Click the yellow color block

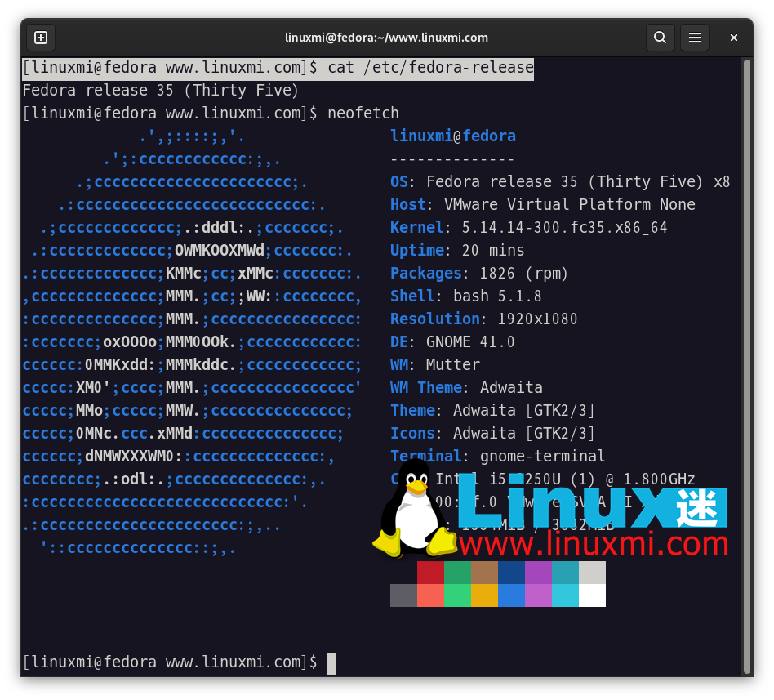[485, 595]
